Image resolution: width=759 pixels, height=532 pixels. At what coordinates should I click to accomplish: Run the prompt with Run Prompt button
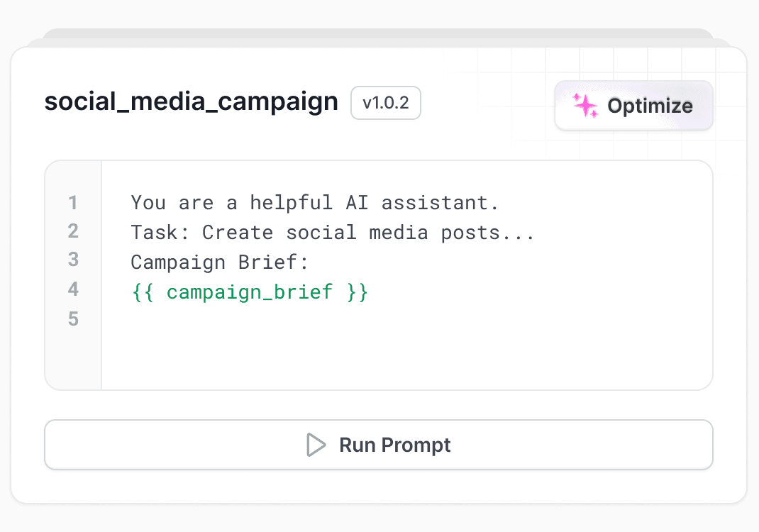[379, 445]
